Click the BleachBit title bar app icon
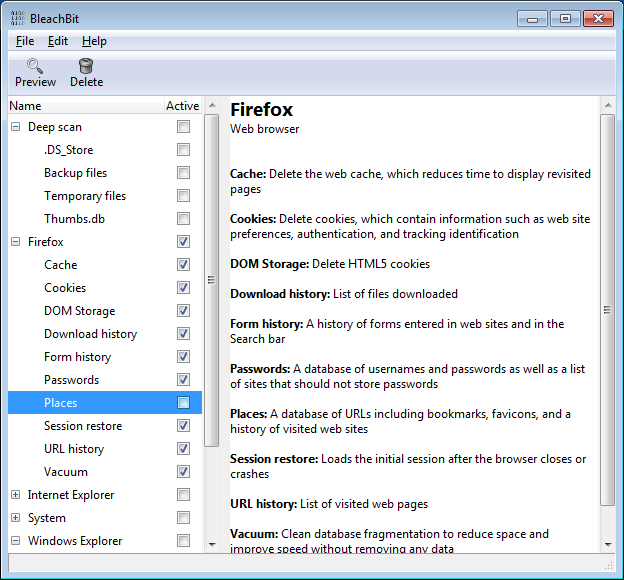The image size is (624, 580). 17,18
